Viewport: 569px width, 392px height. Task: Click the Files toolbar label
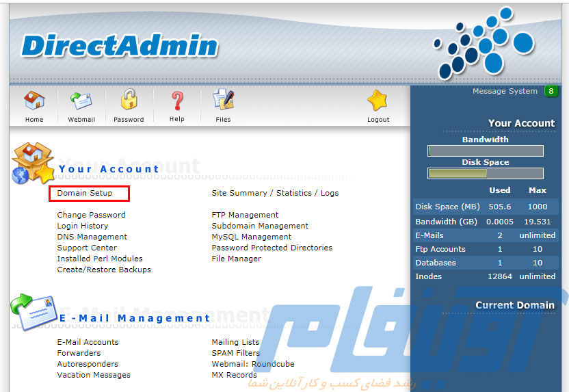tap(223, 120)
